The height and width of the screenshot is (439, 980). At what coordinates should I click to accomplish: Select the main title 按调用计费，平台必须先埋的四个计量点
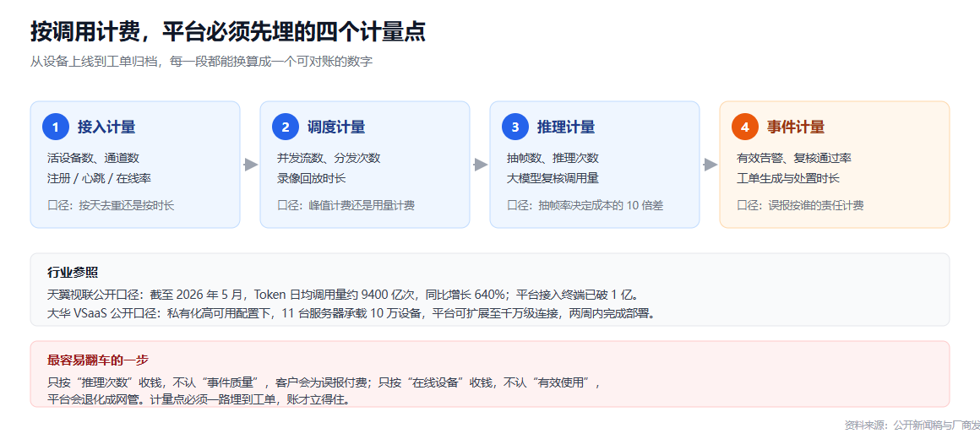coord(228,32)
